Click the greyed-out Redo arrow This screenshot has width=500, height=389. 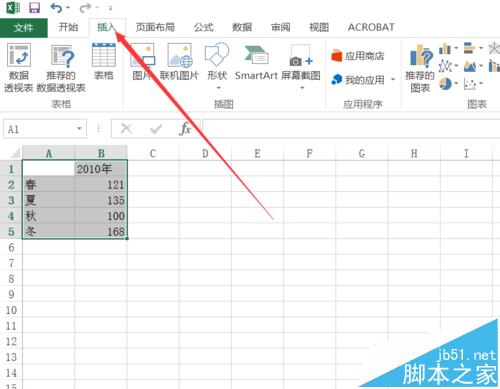[x=85, y=7]
